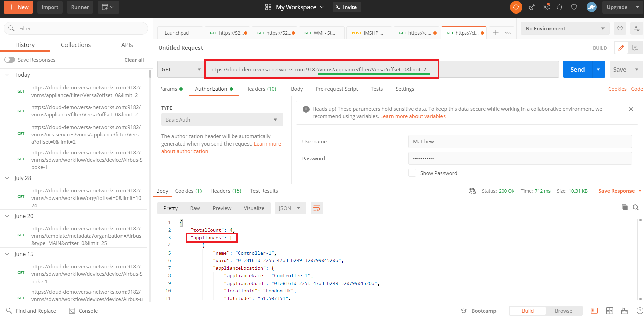Screen dimensions: 644x316
Task: Search within the response body
Action: [636, 207]
